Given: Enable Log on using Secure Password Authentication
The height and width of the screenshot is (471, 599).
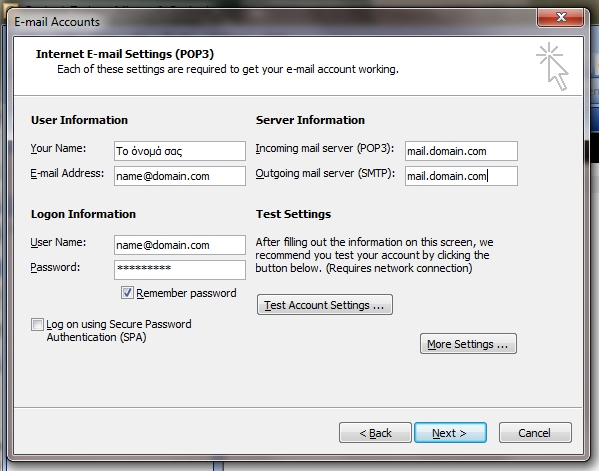Looking at the screenshot, I should point(37,325).
